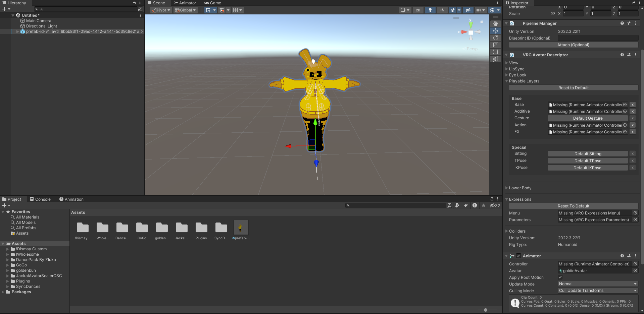Open Animator component more options menu

(636, 256)
